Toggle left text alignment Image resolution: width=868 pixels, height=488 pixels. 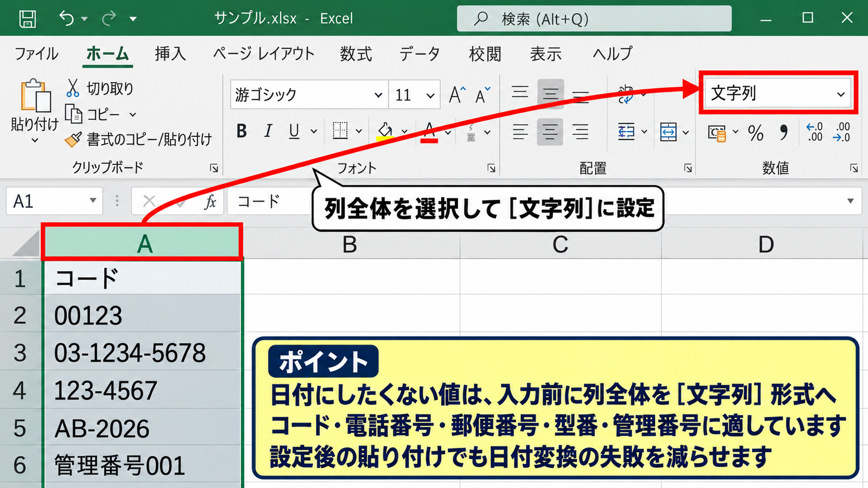click(520, 132)
